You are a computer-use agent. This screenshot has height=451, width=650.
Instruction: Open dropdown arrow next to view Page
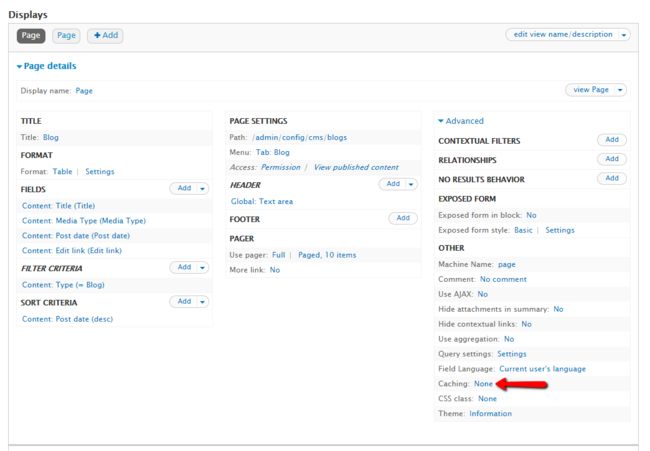pos(620,90)
